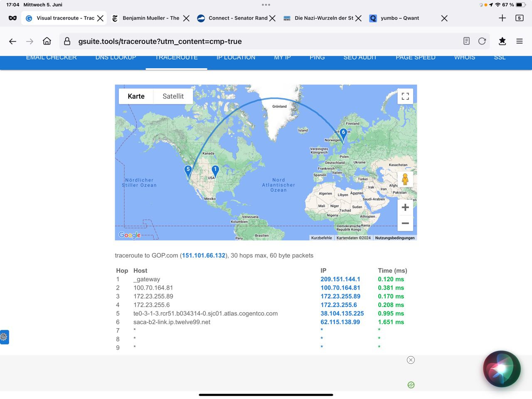Select the 1.651 ms time value
The width and height of the screenshot is (532, 399).
(x=391, y=322)
